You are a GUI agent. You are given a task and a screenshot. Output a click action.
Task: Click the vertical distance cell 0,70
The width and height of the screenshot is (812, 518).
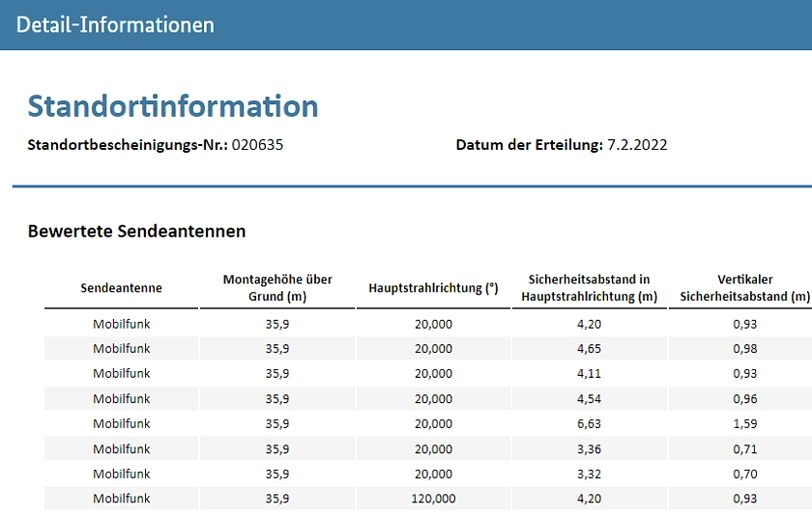point(744,474)
